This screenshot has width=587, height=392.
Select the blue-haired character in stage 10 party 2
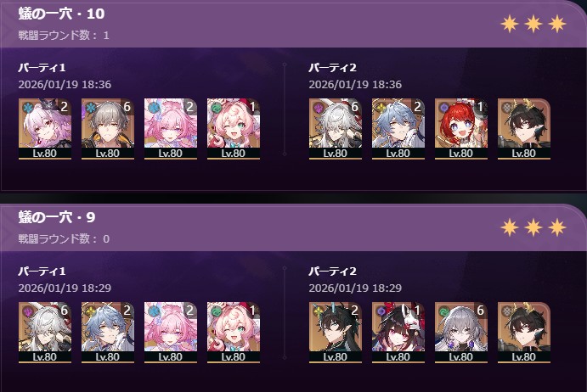[x=398, y=129]
